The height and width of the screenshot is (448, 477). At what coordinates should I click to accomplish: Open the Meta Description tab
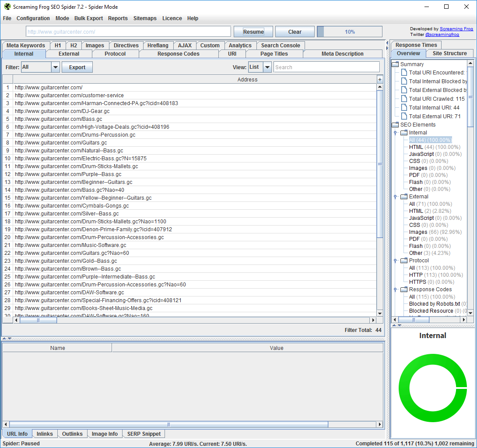pyautogui.click(x=343, y=54)
